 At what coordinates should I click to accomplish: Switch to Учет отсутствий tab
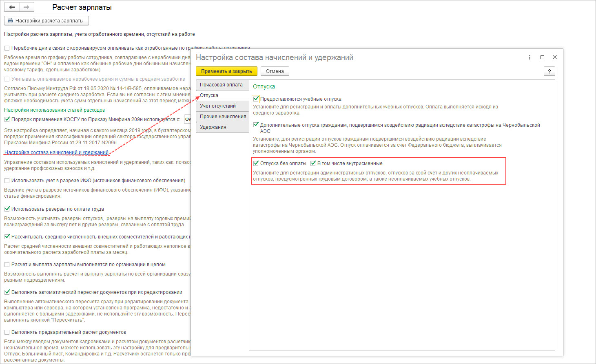(x=222, y=106)
